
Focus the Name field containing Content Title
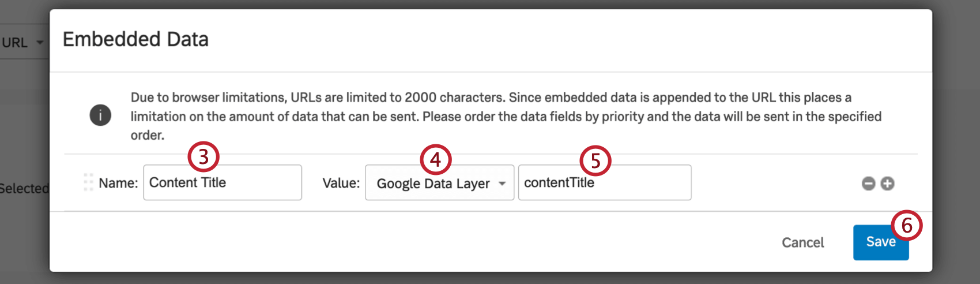pyautogui.click(x=223, y=183)
